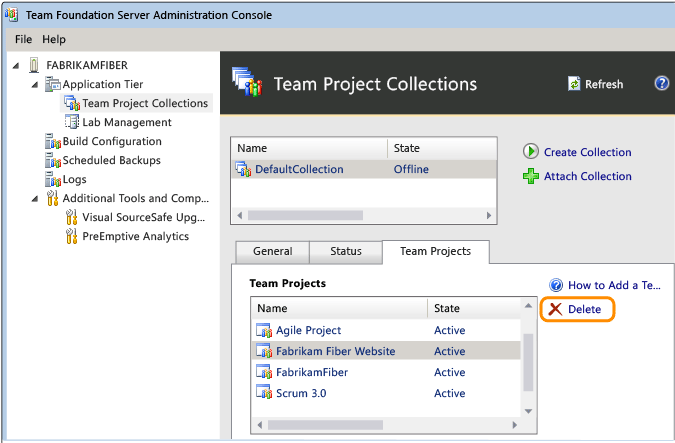Viewport: 675px width, 443px height.
Task: Click the Name column header in collections list
Action: coord(309,149)
